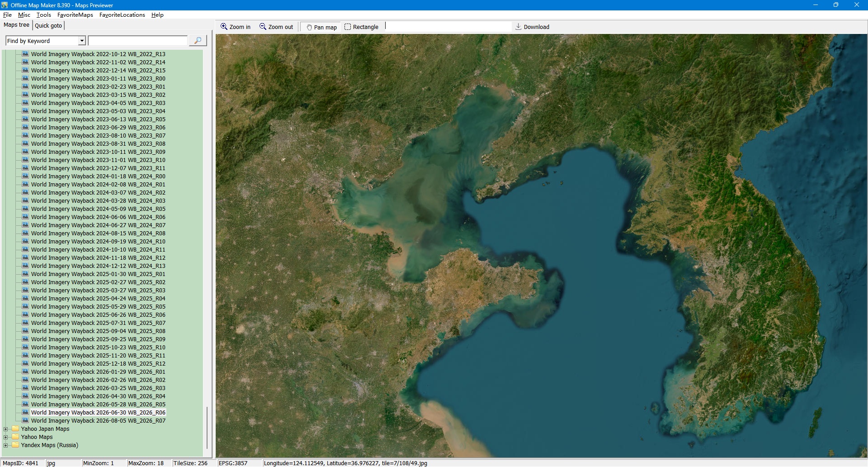Click map icon beside Wayback 2023-01-11 WB_2023_R00
The image size is (868, 467).
(x=25, y=78)
